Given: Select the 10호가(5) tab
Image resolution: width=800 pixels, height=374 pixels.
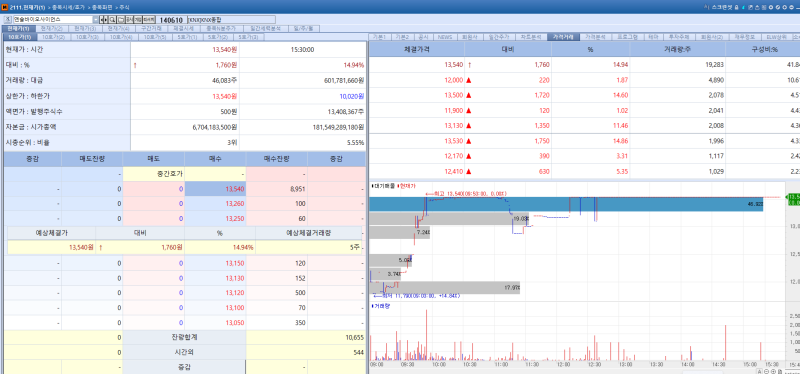Looking at the screenshot, I should [x=155, y=37].
